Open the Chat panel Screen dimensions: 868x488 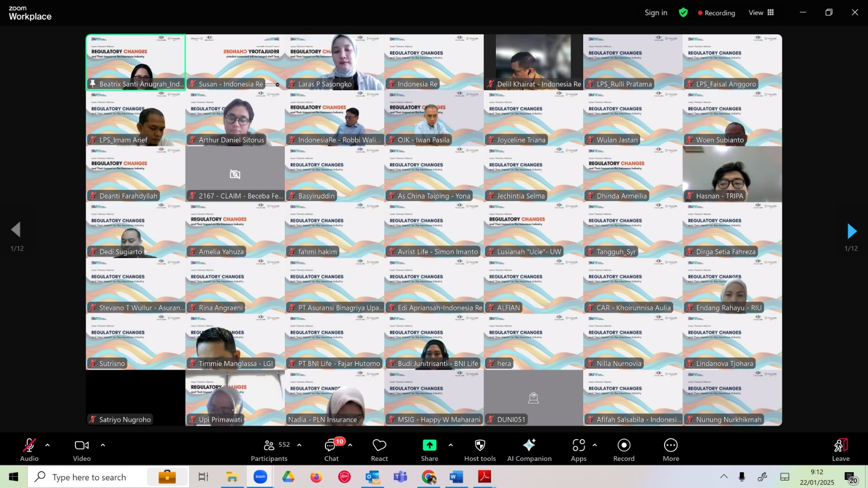tap(331, 450)
